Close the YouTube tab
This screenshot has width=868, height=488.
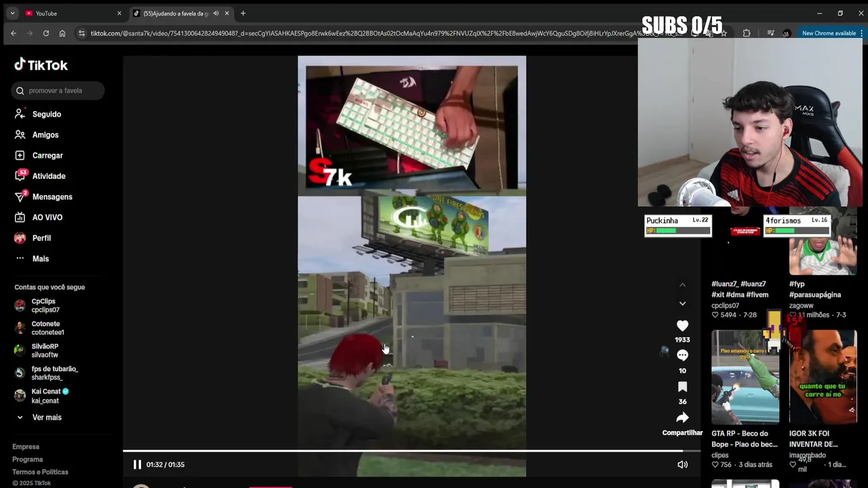coord(119,14)
